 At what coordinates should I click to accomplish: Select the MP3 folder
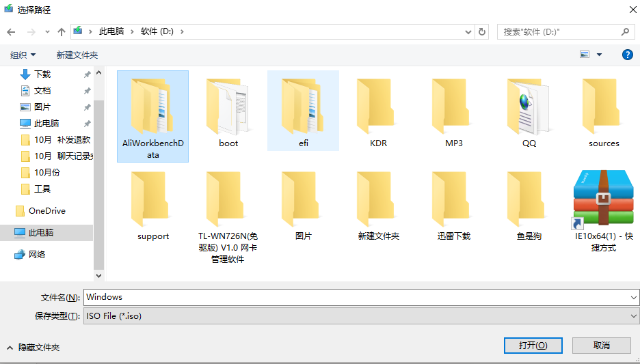click(453, 111)
